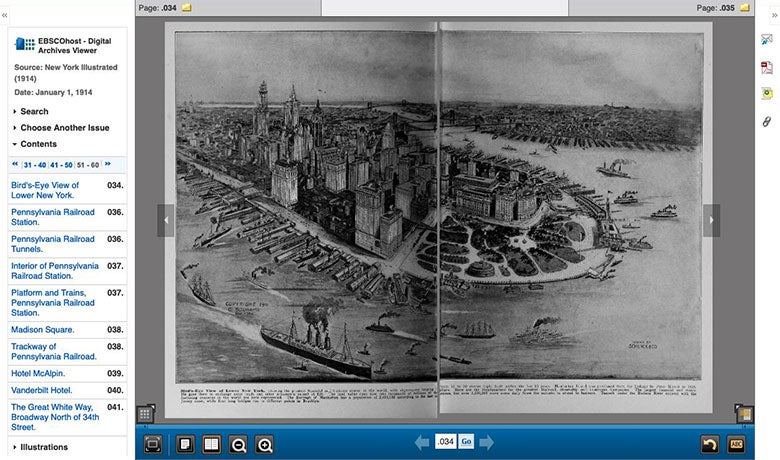Open Platform and Trains, Pennsylvania Railroad Station
The image size is (780, 460).
pyautogui.click(x=53, y=302)
